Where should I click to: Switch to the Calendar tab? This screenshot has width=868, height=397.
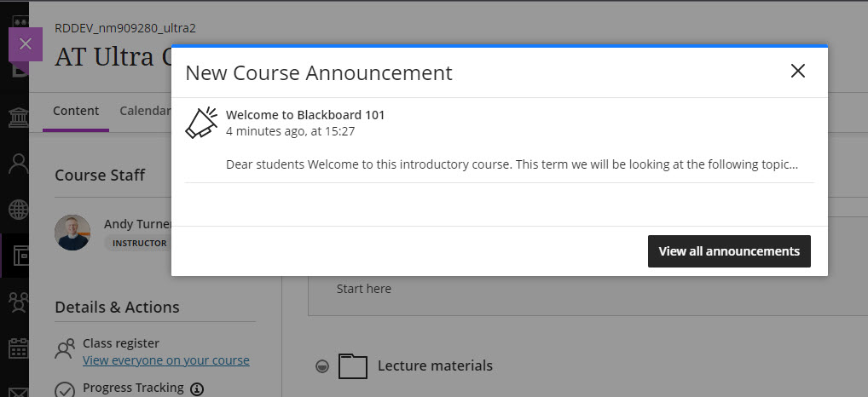[x=145, y=111]
